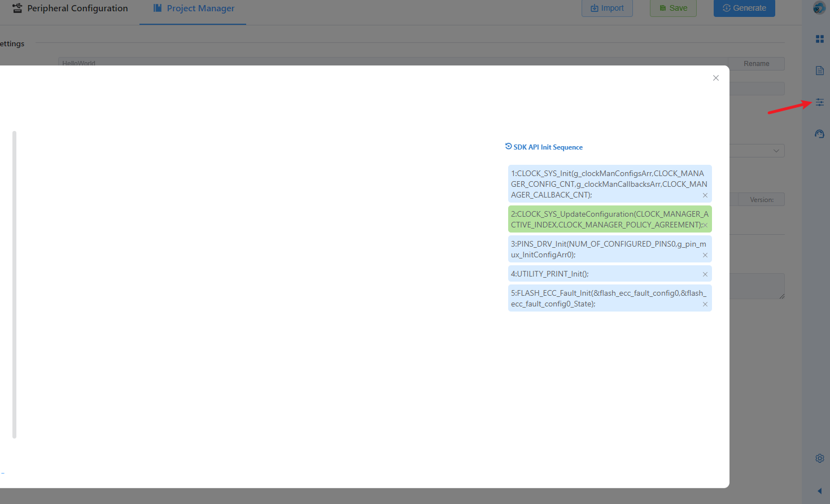The height and width of the screenshot is (504, 830).
Task: Switch to the Project Manager tab
Action: pos(193,8)
